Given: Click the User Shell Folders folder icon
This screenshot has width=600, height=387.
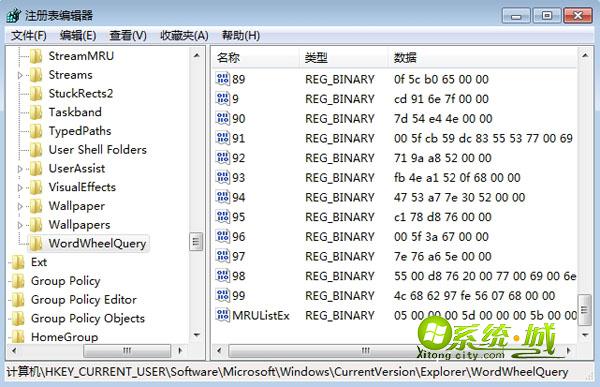Looking at the screenshot, I should coord(36,150).
